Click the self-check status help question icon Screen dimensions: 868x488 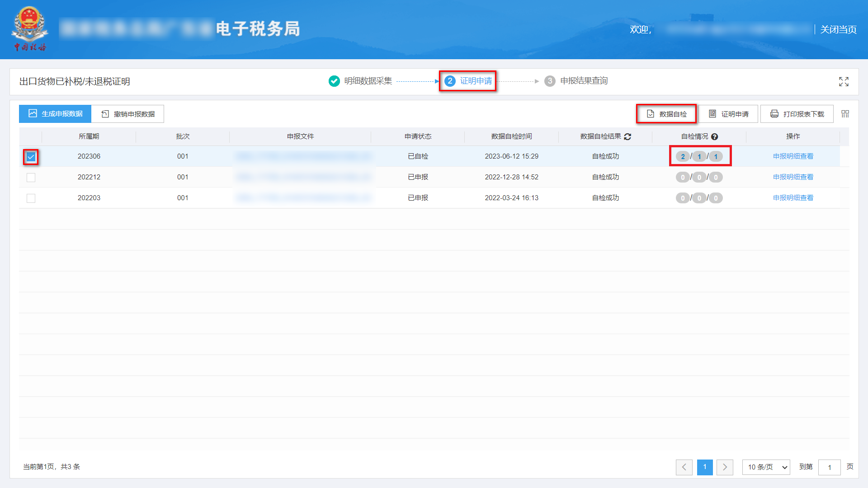pos(715,136)
